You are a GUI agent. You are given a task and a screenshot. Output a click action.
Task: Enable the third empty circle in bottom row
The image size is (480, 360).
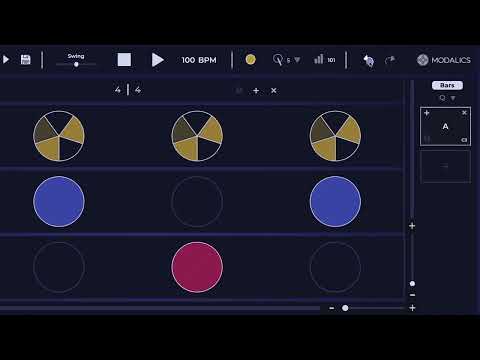[x=335, y=267]
